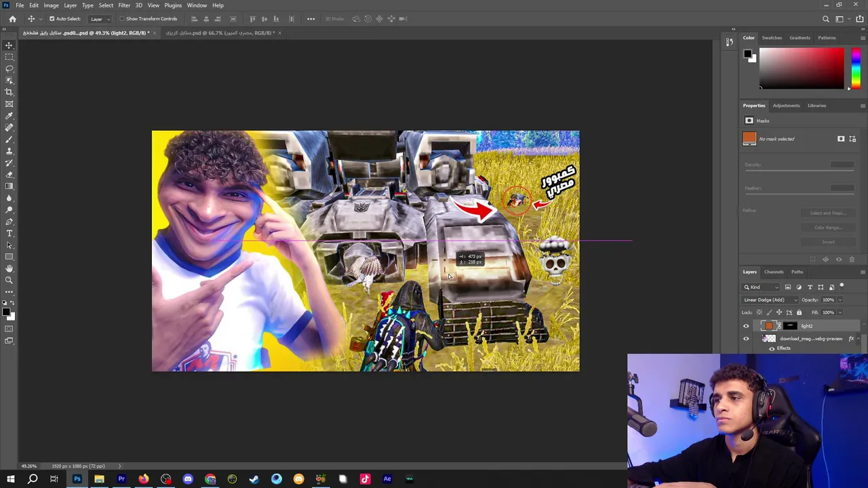The width and height of the screenshot is (868, 488).
Task: Open the Layers panel menu
Action: pos(863,272)
